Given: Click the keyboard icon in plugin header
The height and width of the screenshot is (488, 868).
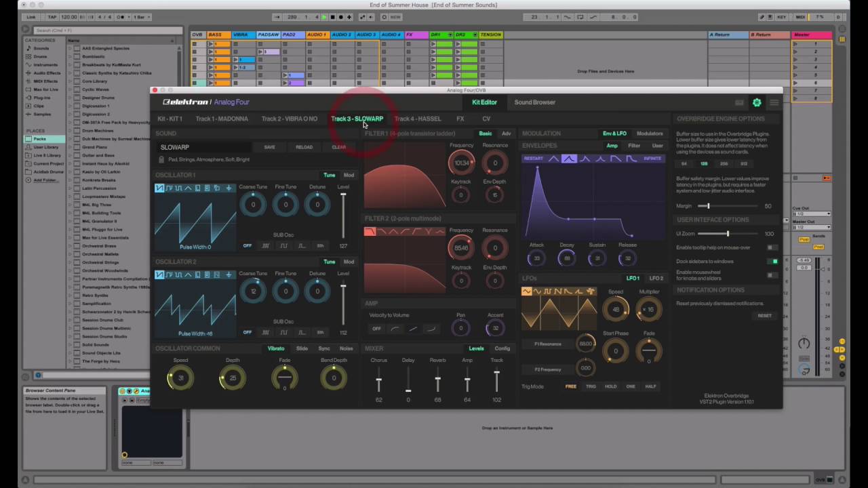Looking at the screenshot, I should [x=739, y=102].
